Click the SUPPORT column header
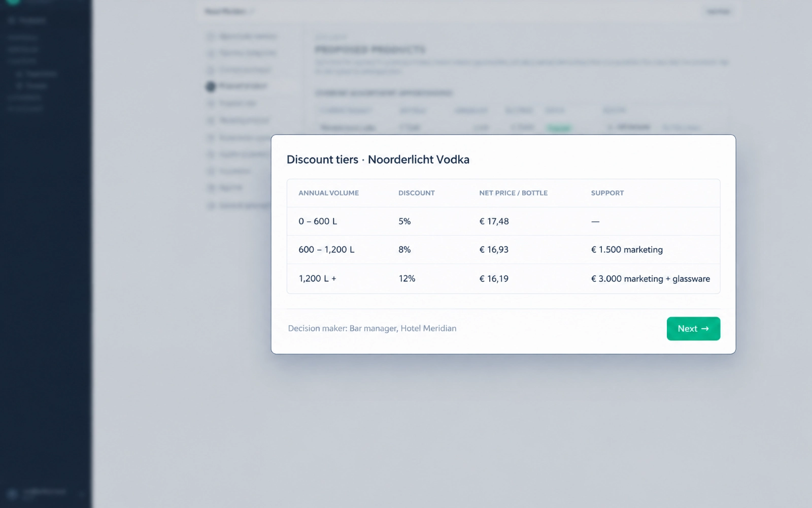The height and width of the screenshot is (508, 812). (x=607, y=193)
